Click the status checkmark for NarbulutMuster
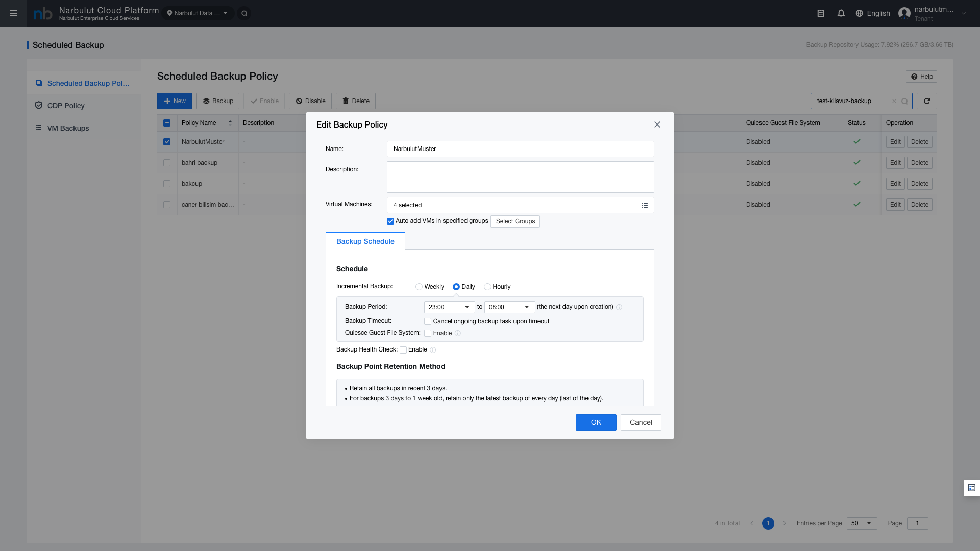 857,142
